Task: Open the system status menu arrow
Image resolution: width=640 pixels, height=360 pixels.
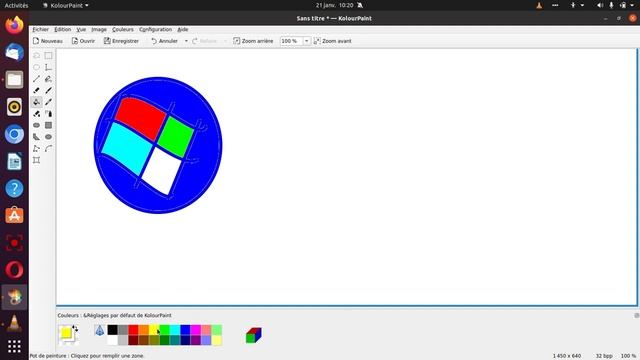Action: (631, 5)
